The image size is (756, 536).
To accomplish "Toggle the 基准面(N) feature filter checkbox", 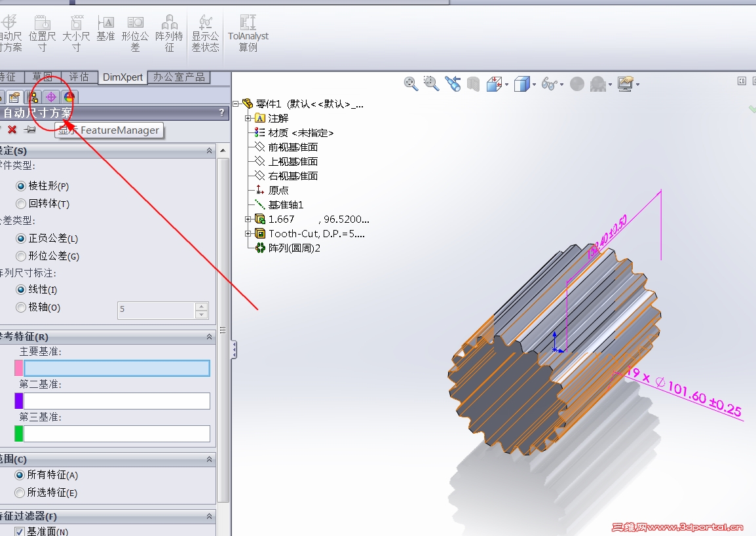I will (x=19, y=531).
